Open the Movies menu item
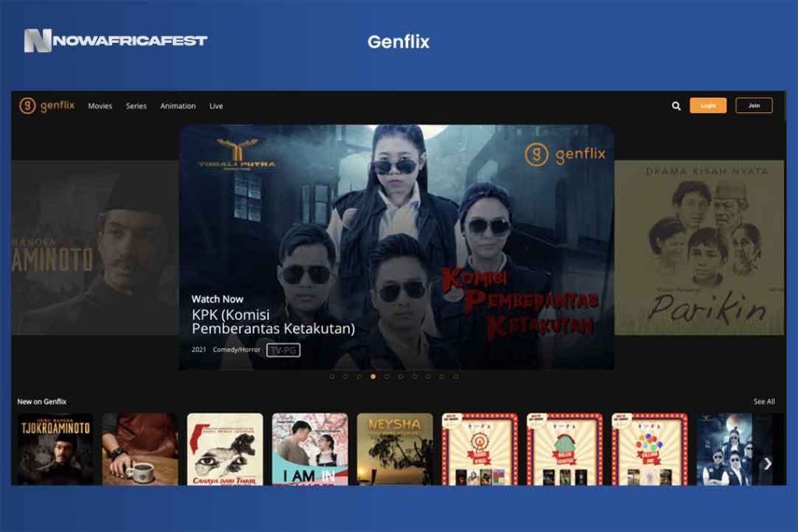 pyautogui.click(x=100, y=106)
